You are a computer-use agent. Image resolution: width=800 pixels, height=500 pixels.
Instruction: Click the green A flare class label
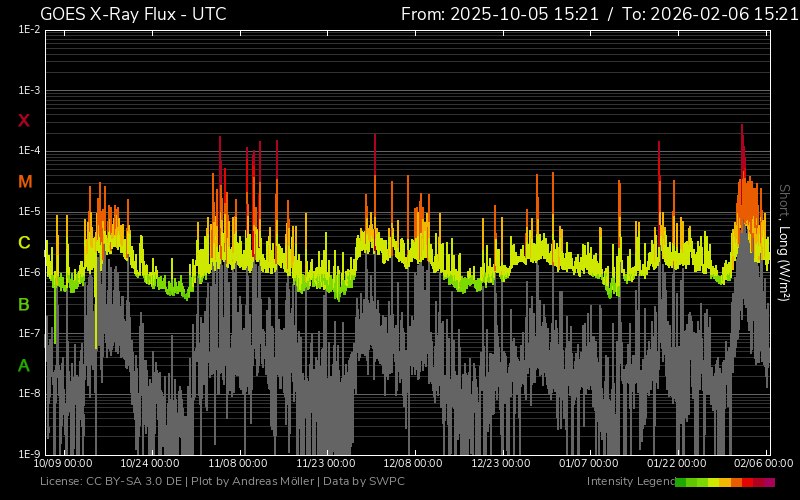[x=24, y=366]
